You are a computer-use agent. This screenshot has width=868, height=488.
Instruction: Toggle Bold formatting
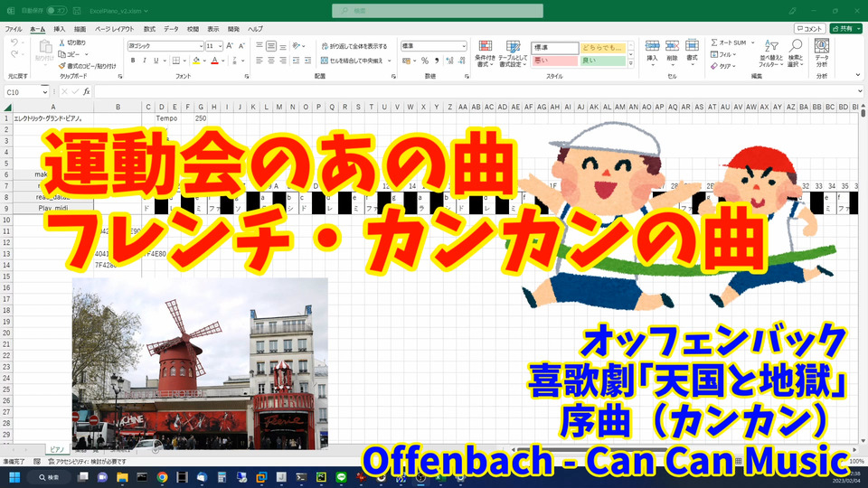pos(133,61)
